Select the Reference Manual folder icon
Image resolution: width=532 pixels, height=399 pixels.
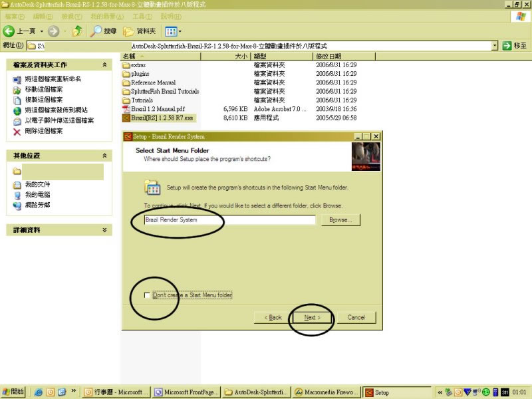(126, 82)
